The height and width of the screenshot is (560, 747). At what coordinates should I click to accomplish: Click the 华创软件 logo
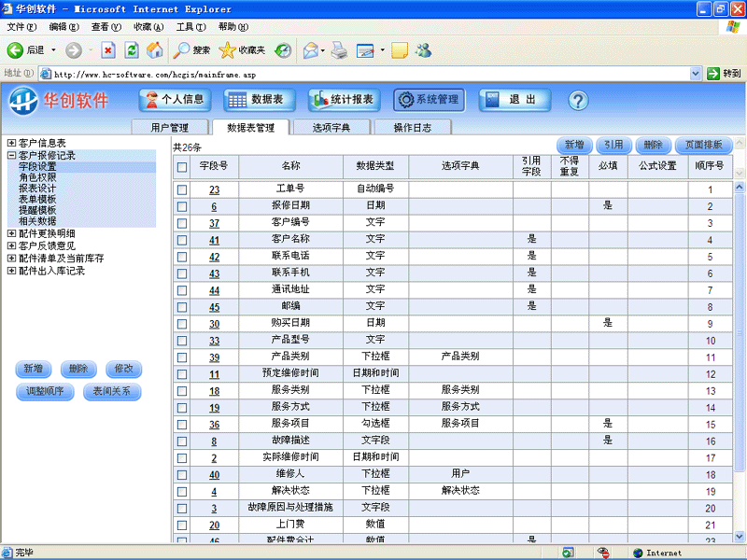click(x=58, y=101)
